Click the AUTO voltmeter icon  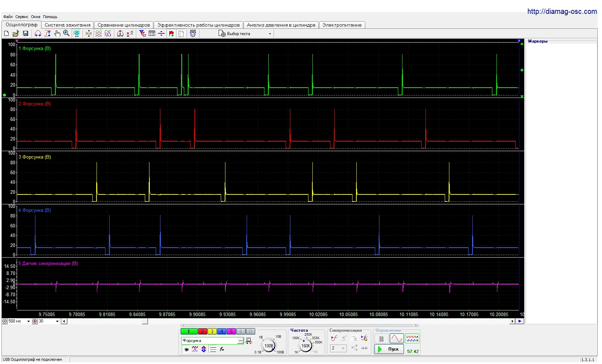click(x=193, y=33)
